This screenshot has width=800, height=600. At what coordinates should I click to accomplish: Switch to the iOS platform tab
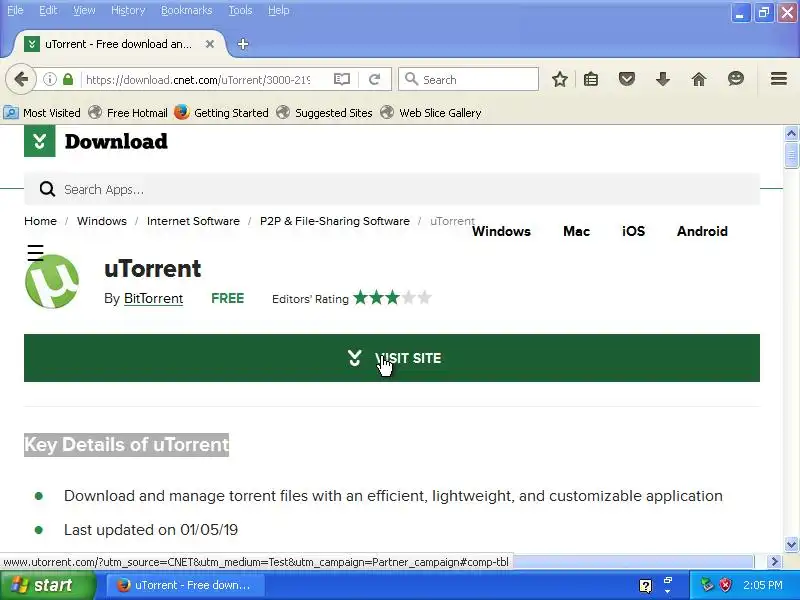(633, 231)
